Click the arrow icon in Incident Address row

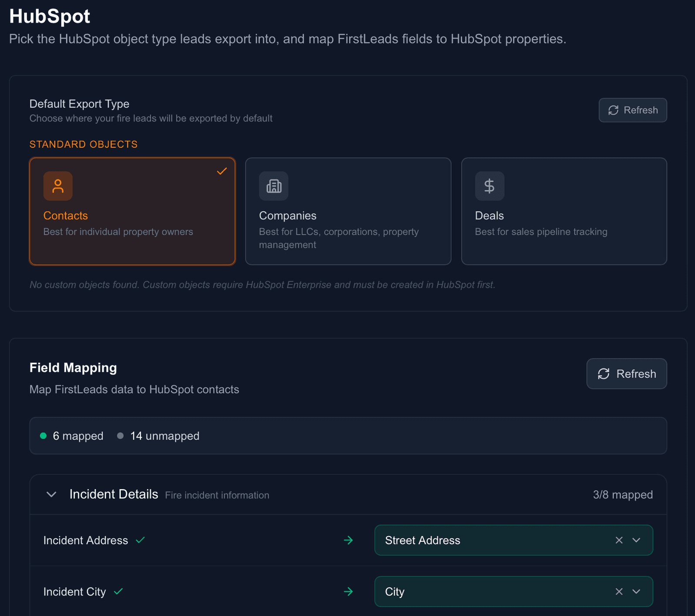coord(348,540)
